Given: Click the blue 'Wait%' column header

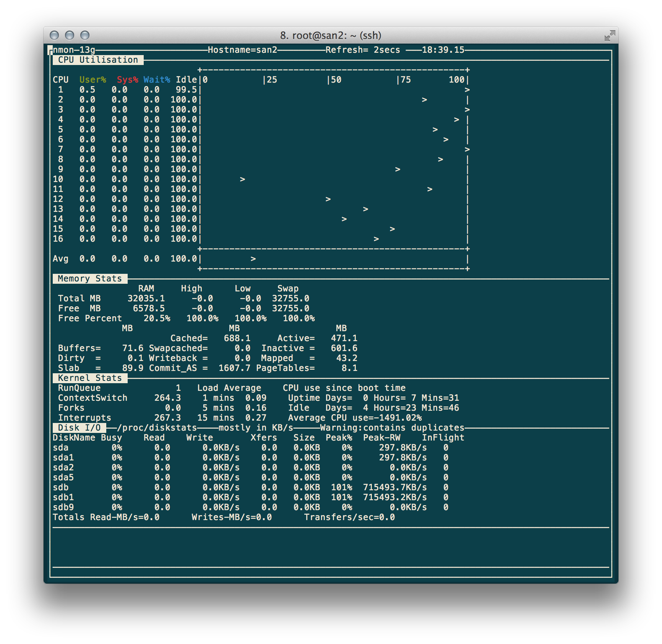Looking at the screenshot, I should point(157,80).
